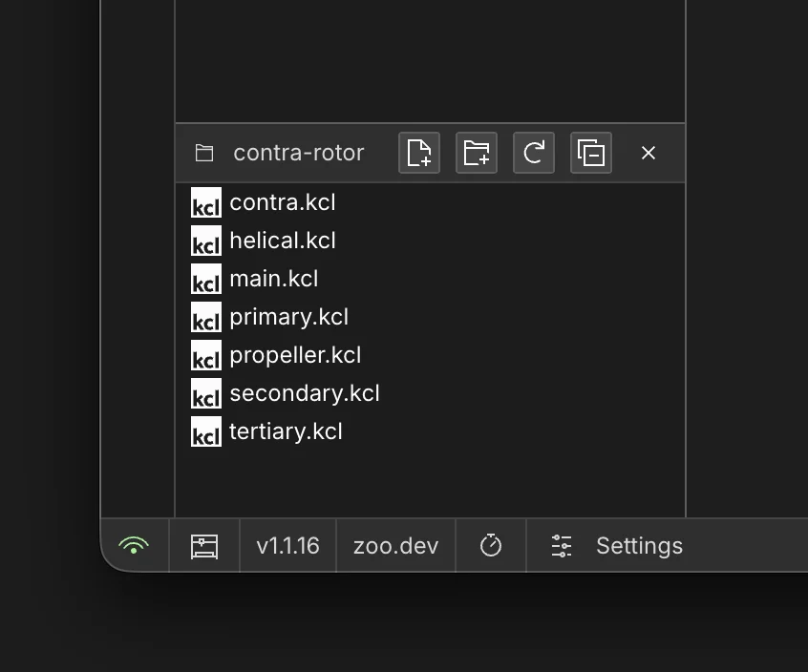Select primary.kcl in the file pane
The image size is (808, 672).
click(x=289, y=317)
